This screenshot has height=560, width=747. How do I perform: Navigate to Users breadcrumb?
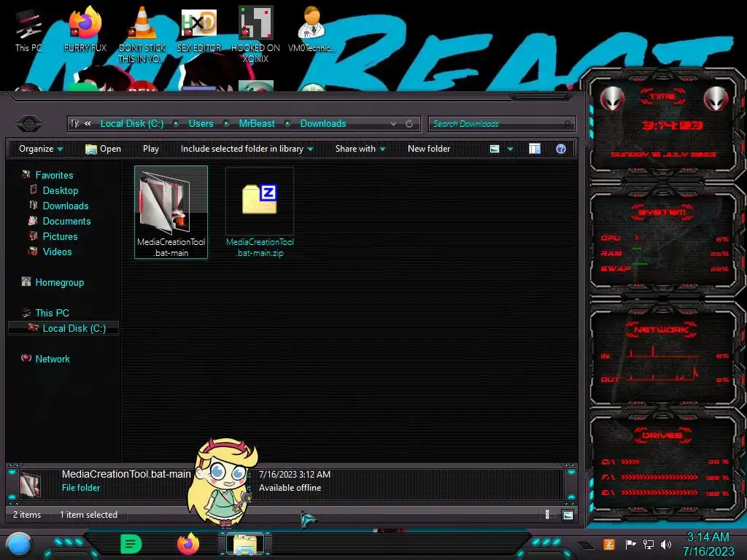201,124
